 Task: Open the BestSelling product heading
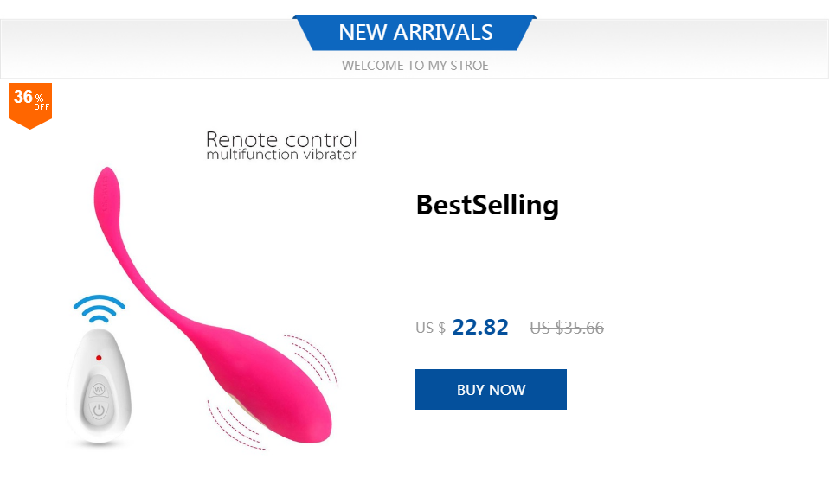(487, 205)
